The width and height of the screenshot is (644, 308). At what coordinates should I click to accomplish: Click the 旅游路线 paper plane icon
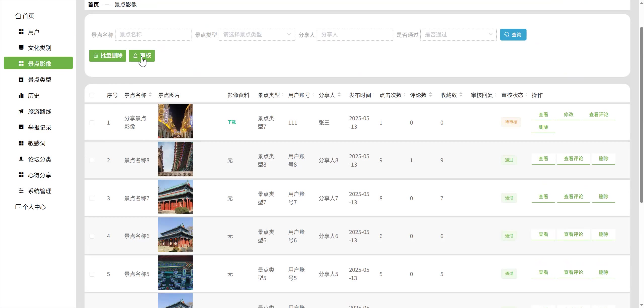[21, 111]
